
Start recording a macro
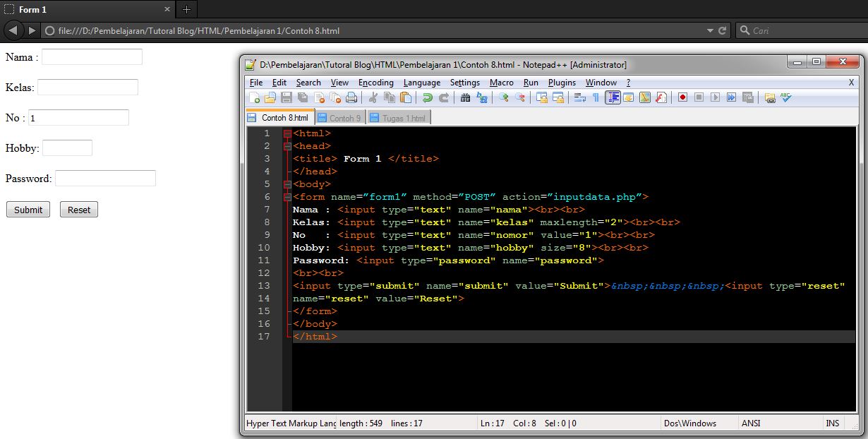682,97
